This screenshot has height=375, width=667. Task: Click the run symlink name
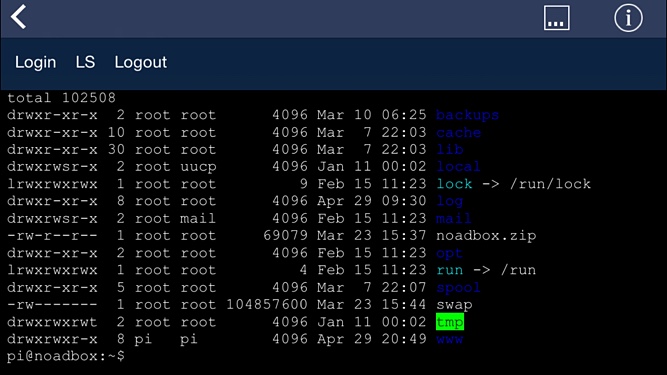450,270
